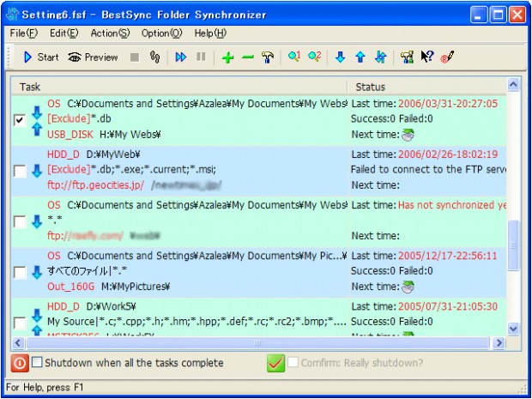Click the USB_DISK H:¥My Webs¥ path
The height and width of the screenshot is (399, 532).
pos(104,135)
